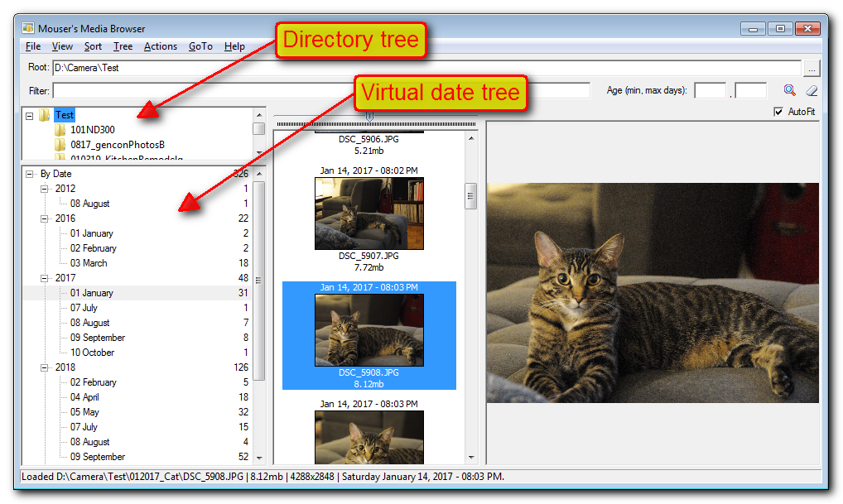
Task: Open the Sort menu
Action: pyautogui.click(x=93, y=46)
